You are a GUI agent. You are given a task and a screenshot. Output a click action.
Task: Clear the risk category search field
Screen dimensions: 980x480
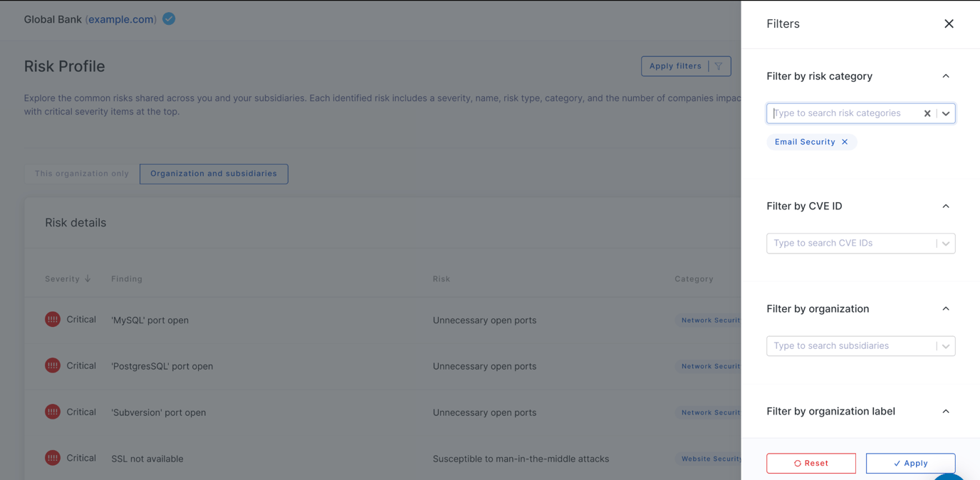[x=927, y=113]
